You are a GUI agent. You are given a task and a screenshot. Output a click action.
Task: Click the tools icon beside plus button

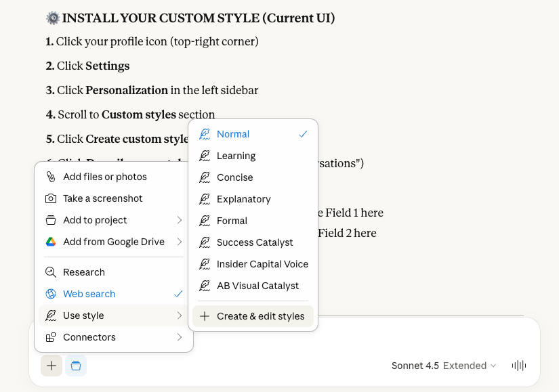coord(76,366)
